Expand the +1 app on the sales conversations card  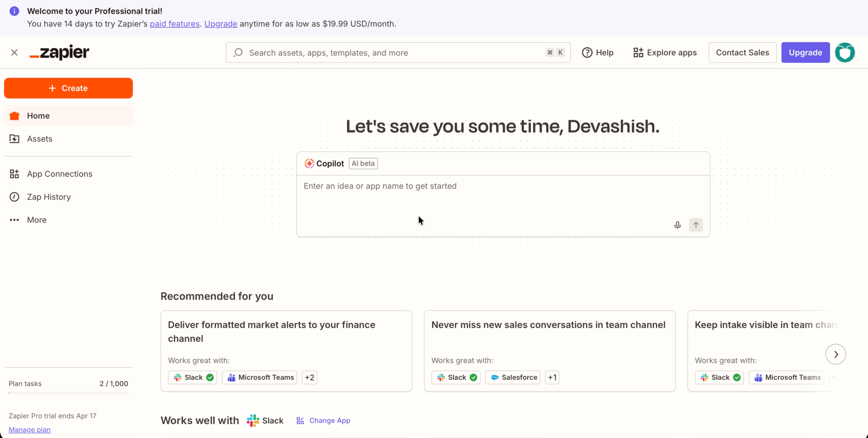[x=552, y=377]
